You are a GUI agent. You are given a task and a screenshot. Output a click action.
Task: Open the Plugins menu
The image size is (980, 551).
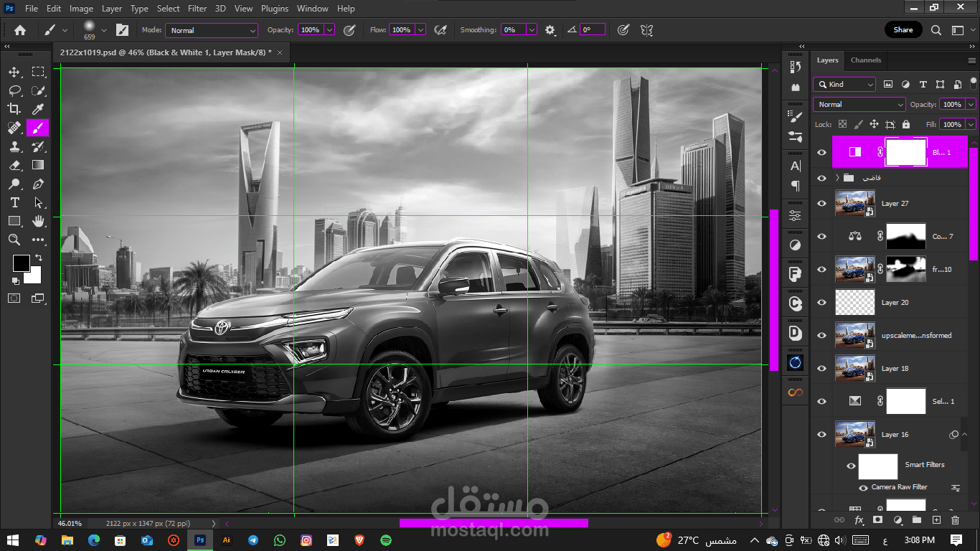click(x=275, y=9)
